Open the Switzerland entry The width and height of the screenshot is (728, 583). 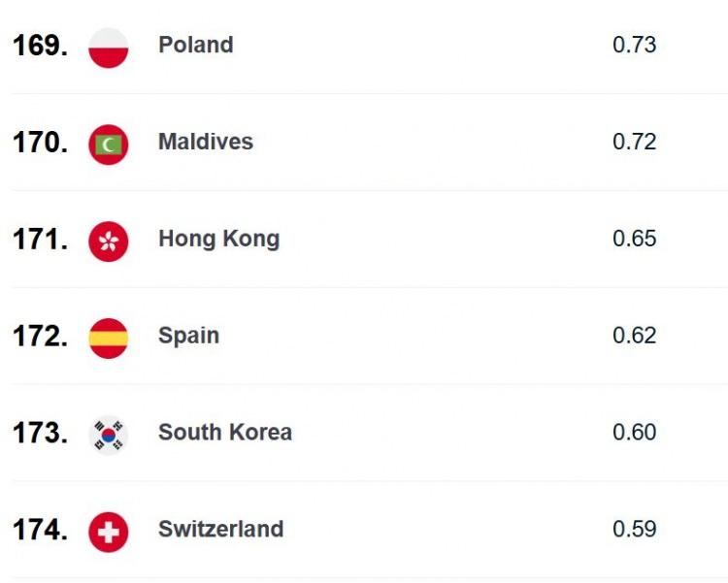click(221, 529)
